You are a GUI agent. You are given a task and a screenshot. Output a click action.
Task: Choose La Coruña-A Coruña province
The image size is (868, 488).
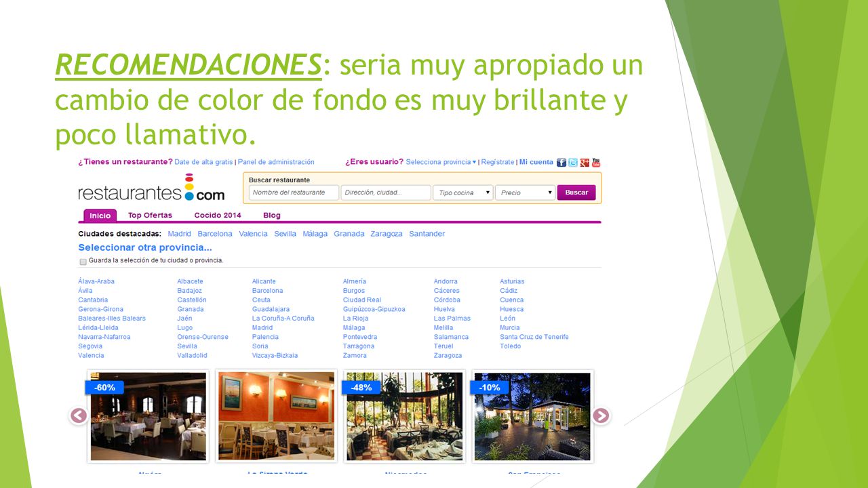[x=283, y=319]
